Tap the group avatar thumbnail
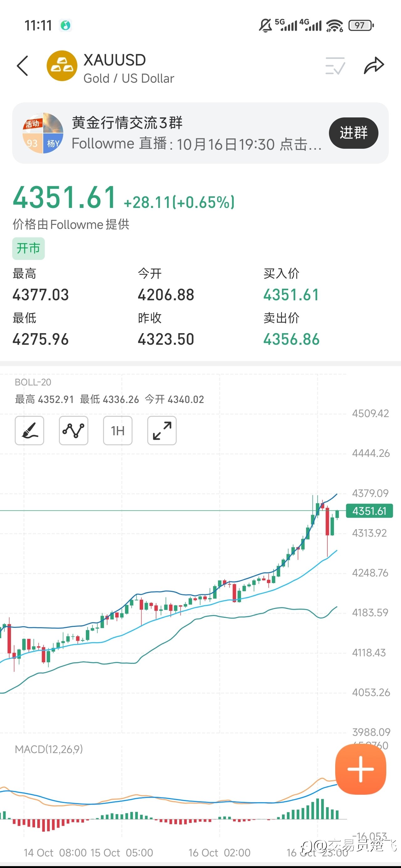The image size is (401, 868). click(x=43, y=133)
